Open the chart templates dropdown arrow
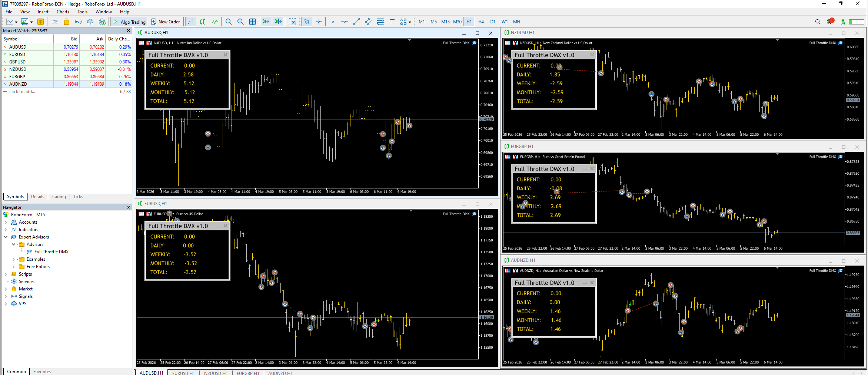Image resolution: width=868 pixels, height=375 pixels. [x=31, y=22]
